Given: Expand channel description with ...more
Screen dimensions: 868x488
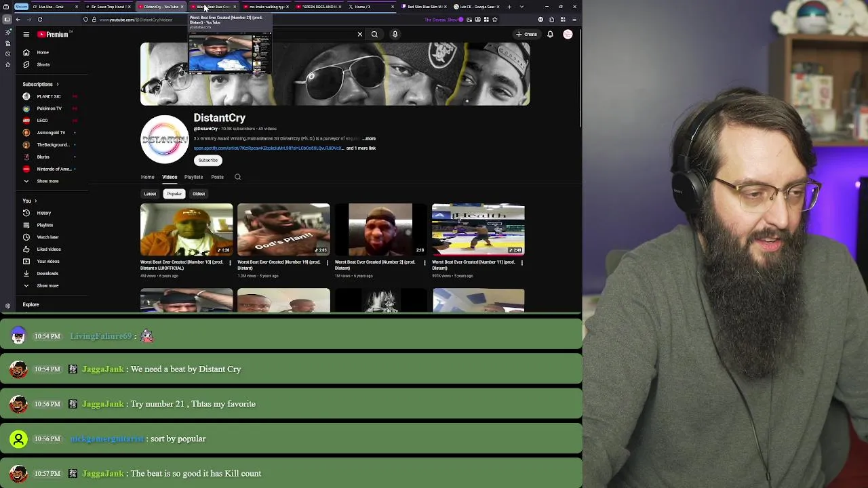Looking at the screenshot, I should (368, 138).
